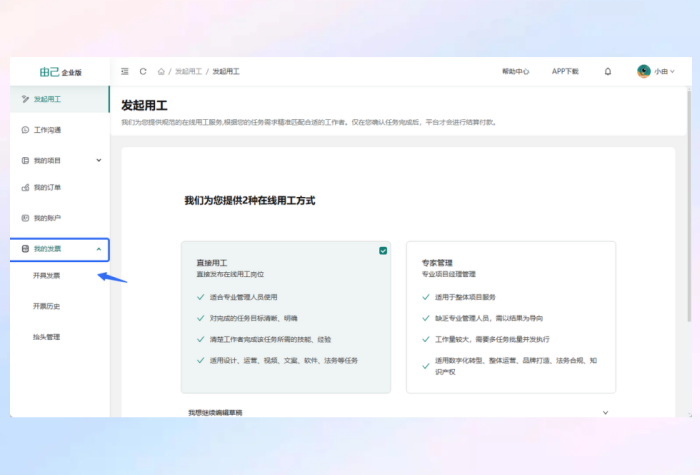
Task: Toggle the 直接用工 card checkbox
Action: point(383,251)
